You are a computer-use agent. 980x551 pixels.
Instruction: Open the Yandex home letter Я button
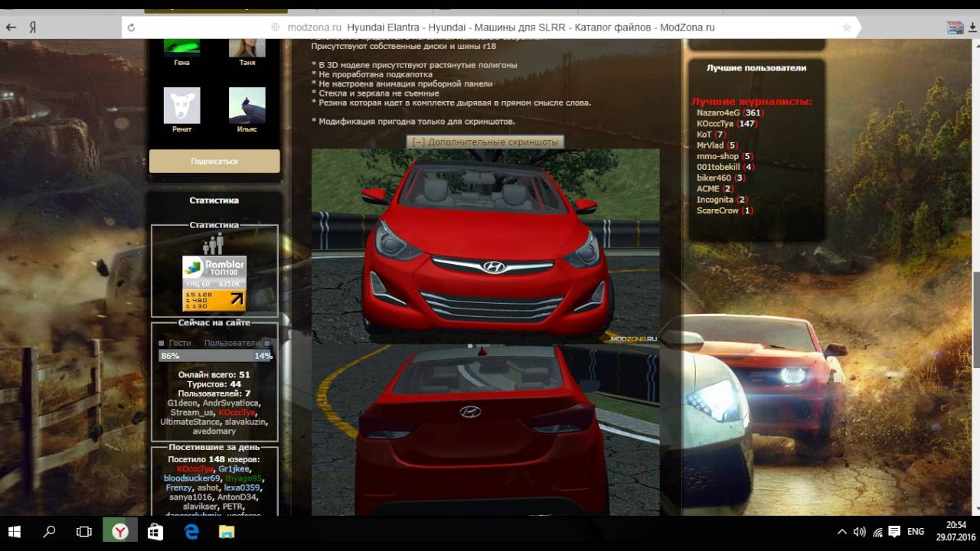click(33, 28)
